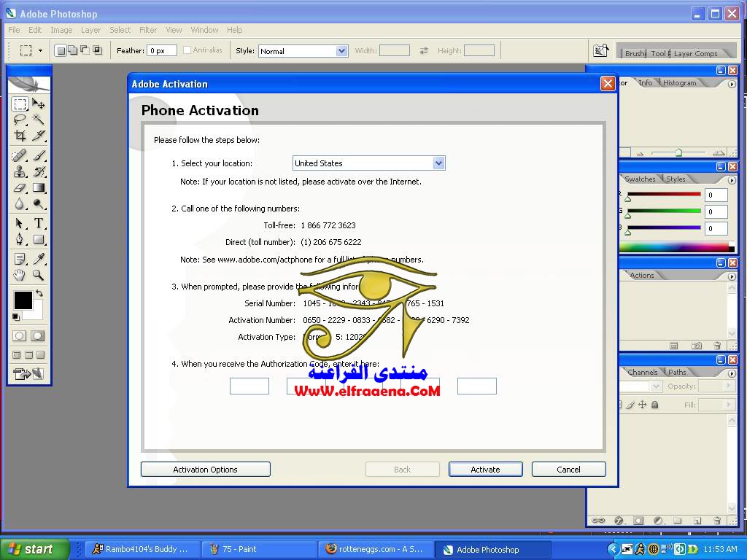The width and height of the screenshot is (747, 560).
Task: Click the create new layer icon
Action: [697, 521]
